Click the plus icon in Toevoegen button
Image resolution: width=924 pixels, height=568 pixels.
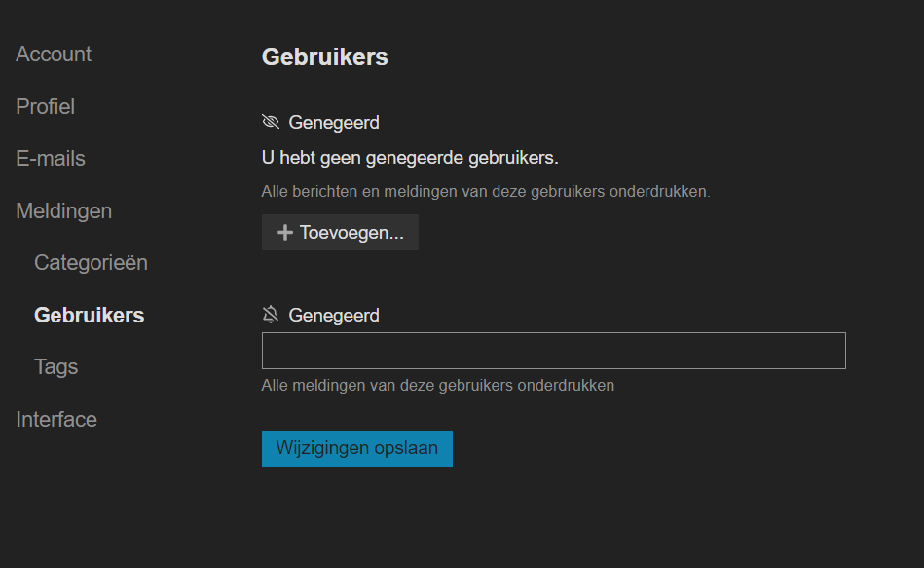[x=285, y=233]
